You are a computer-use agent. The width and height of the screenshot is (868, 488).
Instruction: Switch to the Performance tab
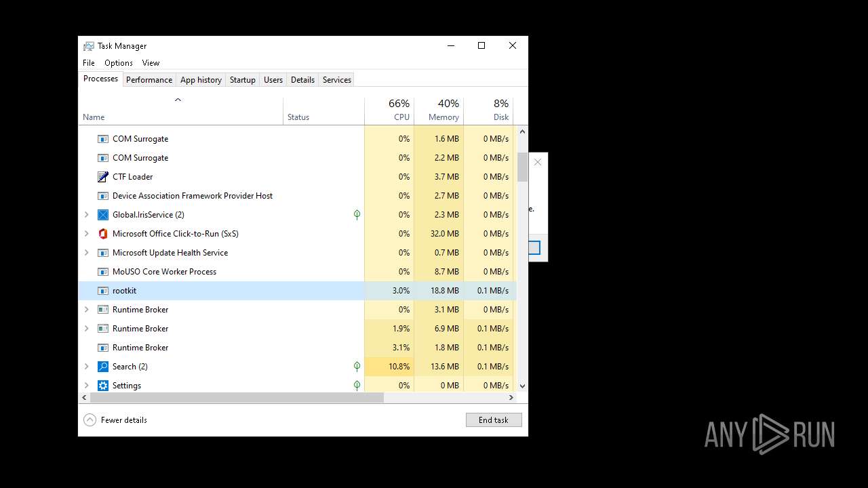point(149,80)
